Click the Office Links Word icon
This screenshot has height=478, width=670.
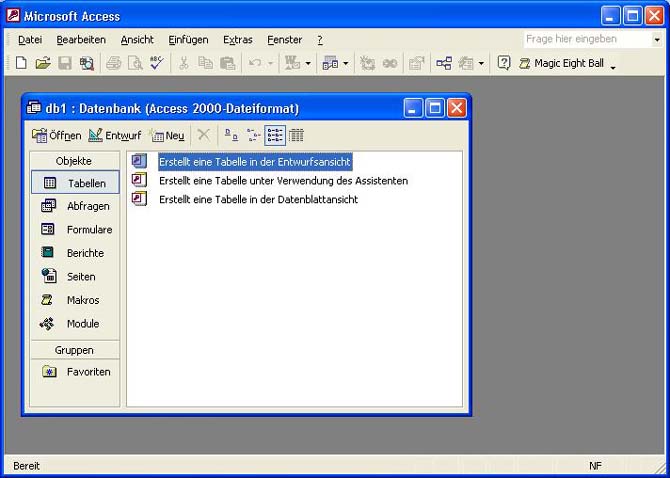(293, 63)
